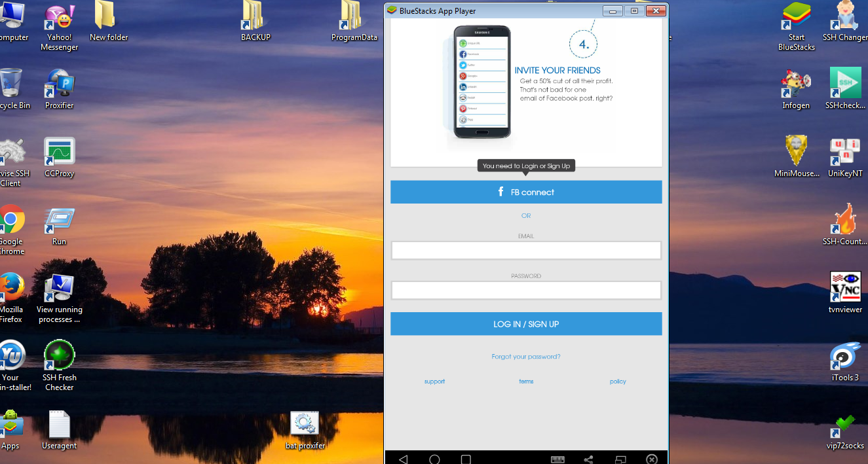The height and width of the screenshot is (464, 868).
Task: Click the LOG IN / SIGN UP button
Action: 526,324
